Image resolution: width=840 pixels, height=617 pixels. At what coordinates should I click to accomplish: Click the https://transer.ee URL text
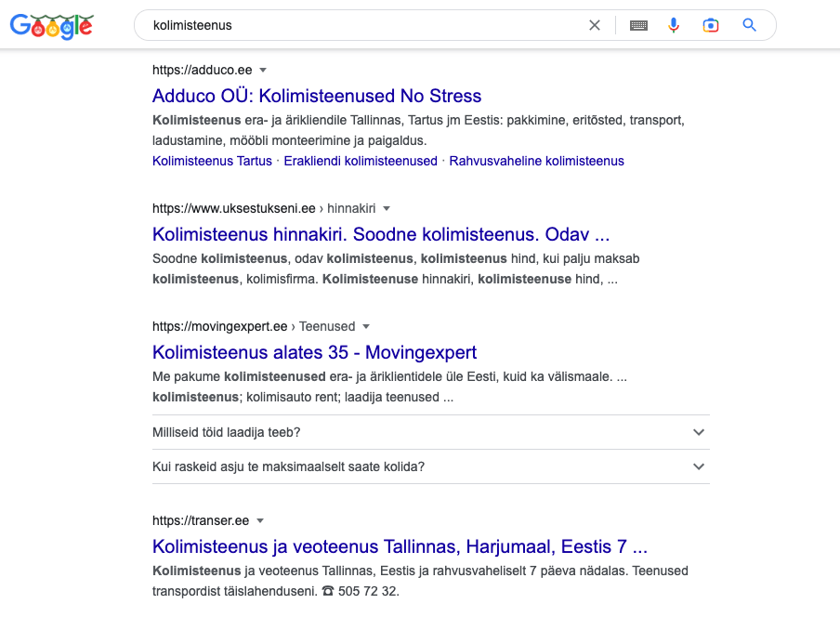[x=201, y=521]
